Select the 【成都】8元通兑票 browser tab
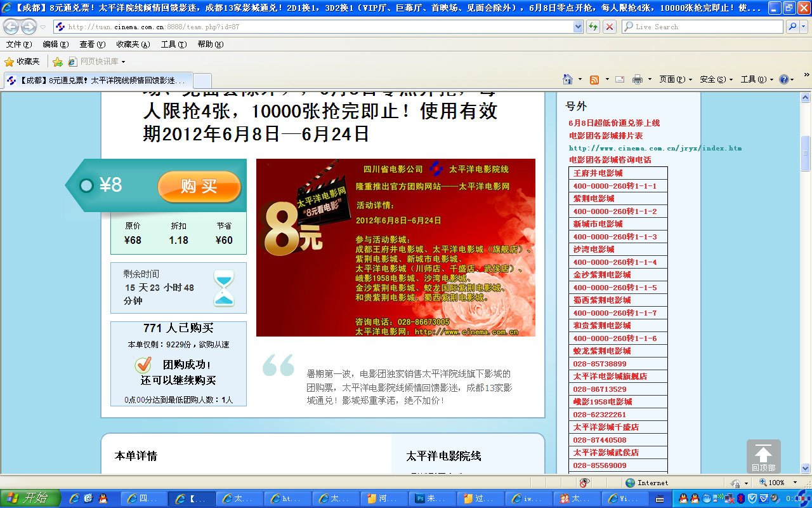 (x=98, y=81)
